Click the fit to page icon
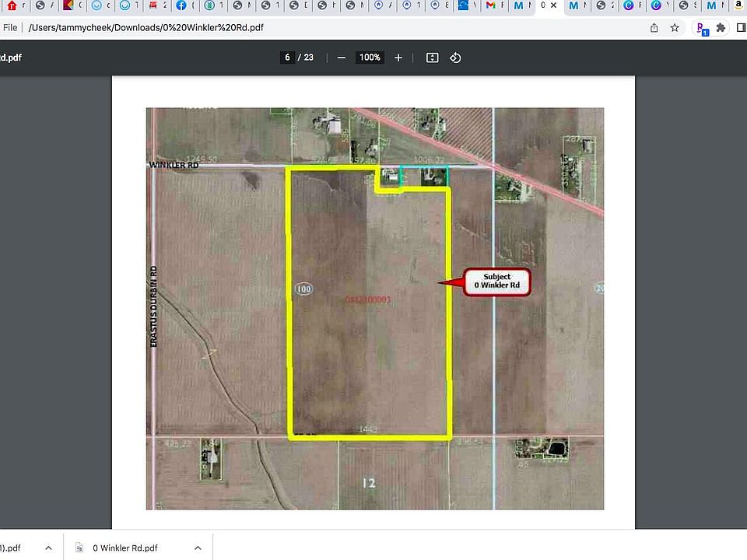Screen dimensions: 747x560 [x=433, y=58]
